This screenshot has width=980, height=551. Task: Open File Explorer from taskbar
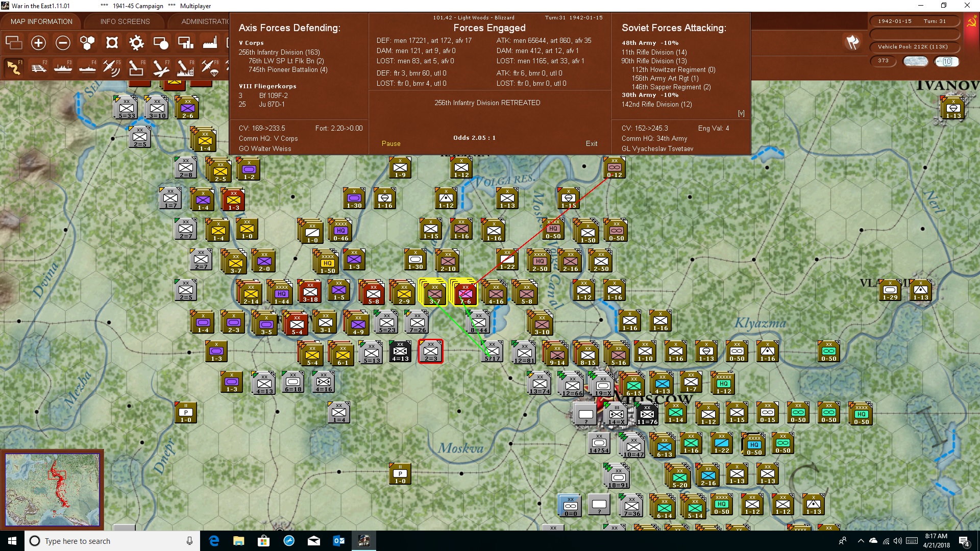[238, 541]
